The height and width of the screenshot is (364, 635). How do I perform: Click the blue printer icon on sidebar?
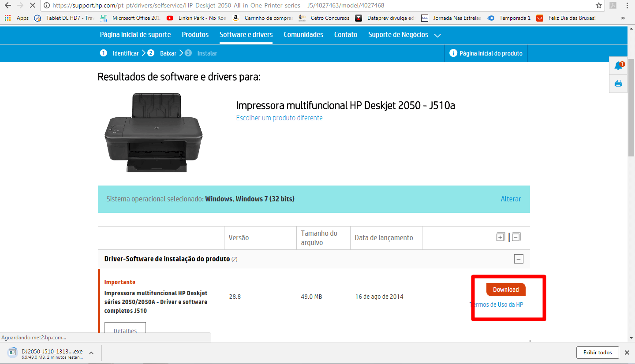pyautogui.click(x=618, y=83)
